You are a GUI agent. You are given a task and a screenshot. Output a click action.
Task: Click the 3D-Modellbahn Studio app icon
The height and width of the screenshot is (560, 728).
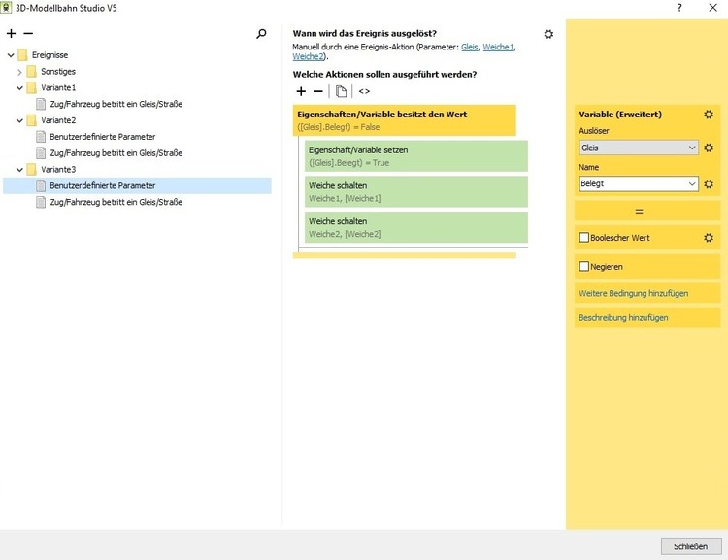point(6,8)
